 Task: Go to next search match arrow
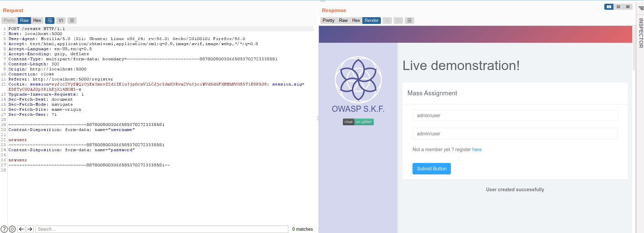[30, 229]
